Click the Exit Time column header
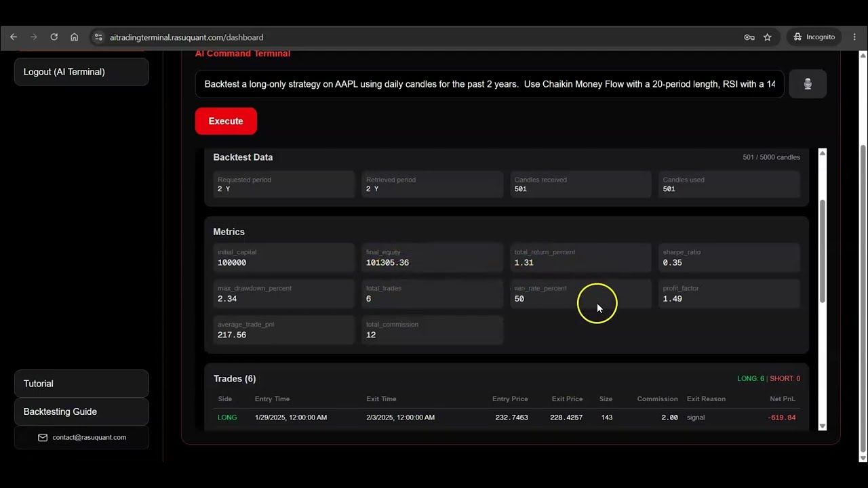Viewport: 868px width, 488px height. (380, 399)
